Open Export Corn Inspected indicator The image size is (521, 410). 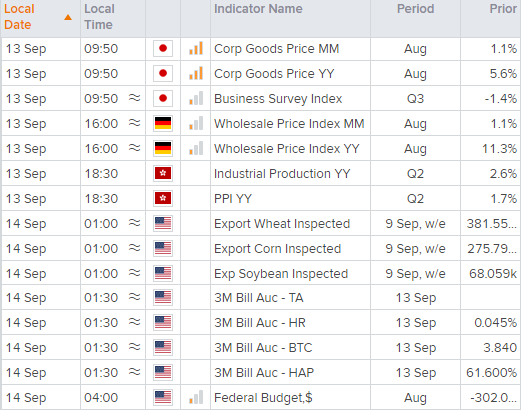[x=277, y=249]
